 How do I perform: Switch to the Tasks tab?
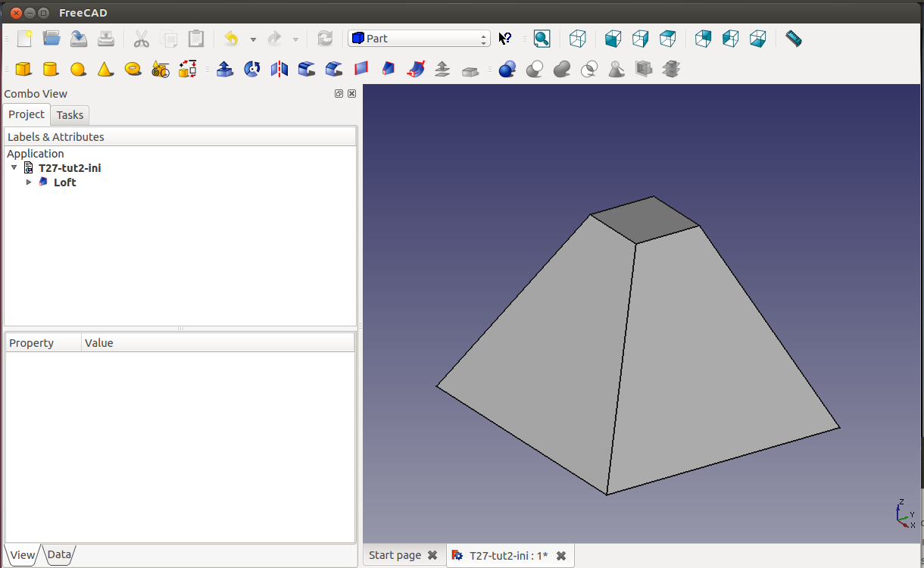pyautogui.click(x=70, y=115)
